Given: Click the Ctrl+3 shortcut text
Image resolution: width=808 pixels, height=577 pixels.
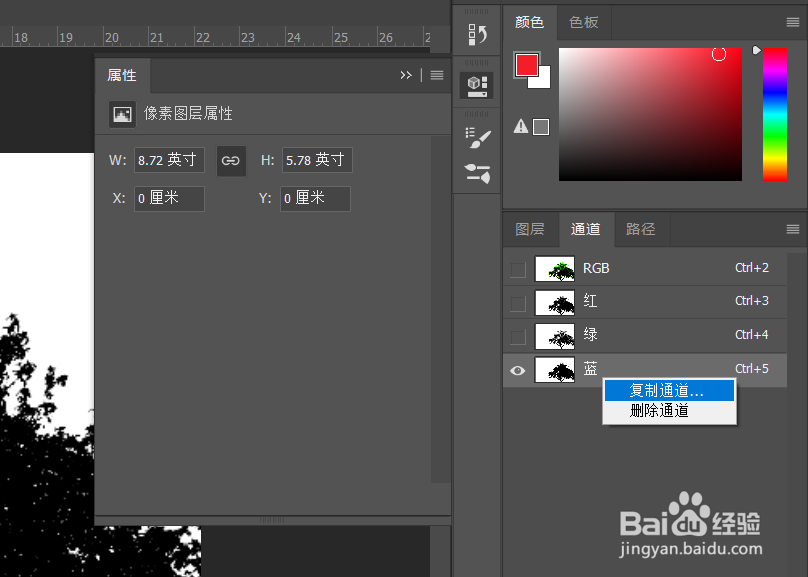Looking at the screenshot, I should pos(751,301).
